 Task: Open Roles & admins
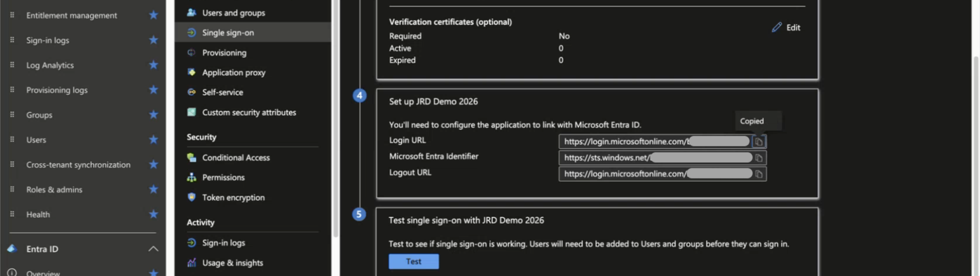click(54, 189)
